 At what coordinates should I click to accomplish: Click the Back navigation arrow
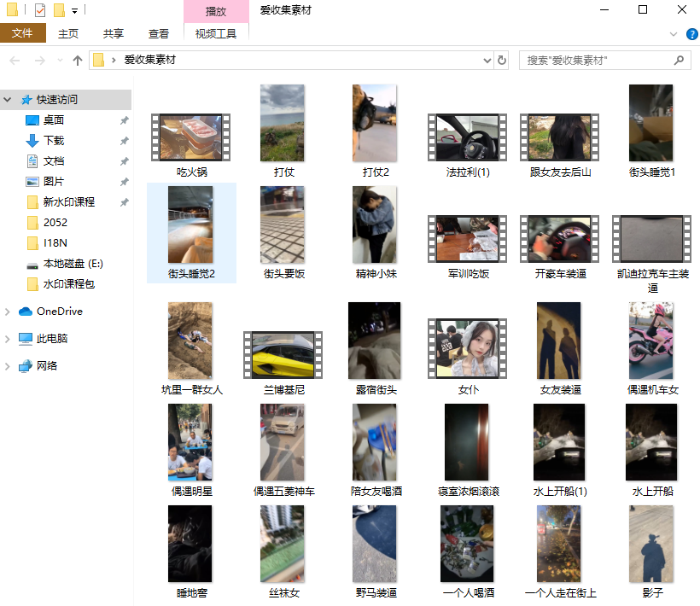(x=15, y=61)
